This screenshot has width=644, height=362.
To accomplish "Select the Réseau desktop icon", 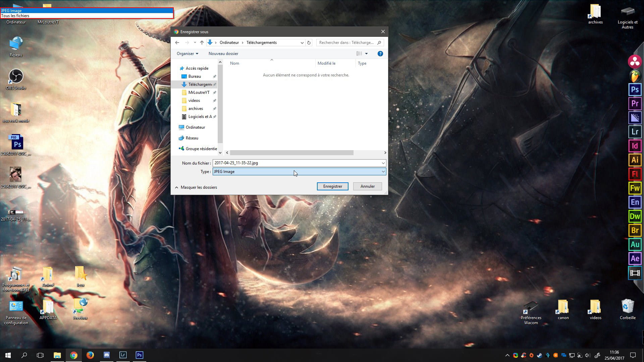I will (x=16, y=47).
